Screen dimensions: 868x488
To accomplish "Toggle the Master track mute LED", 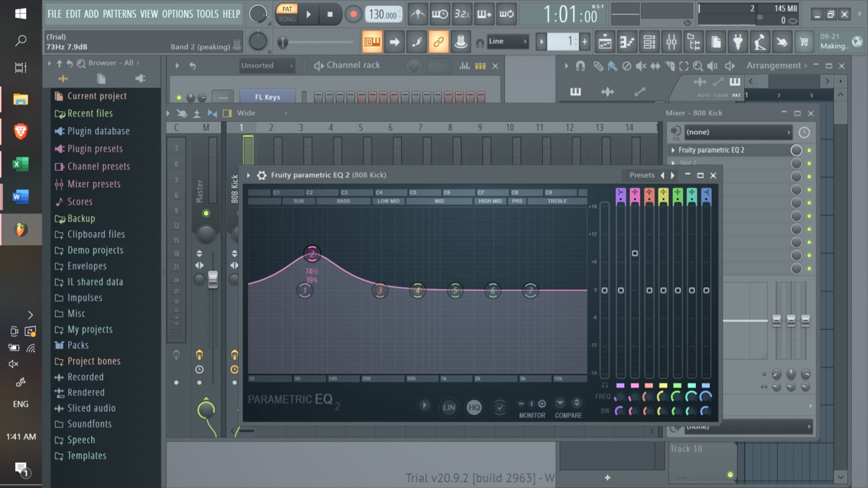I will click(206, 213).
